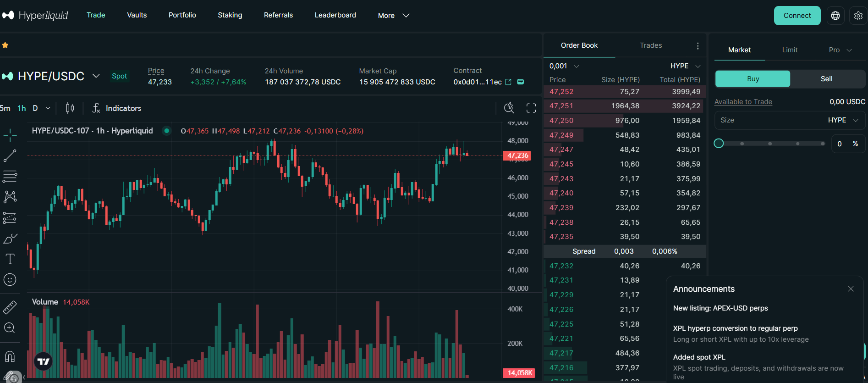The image size is (868, 383).
Task: Select the crosshair cursor tool
Action: coord(10,135)
